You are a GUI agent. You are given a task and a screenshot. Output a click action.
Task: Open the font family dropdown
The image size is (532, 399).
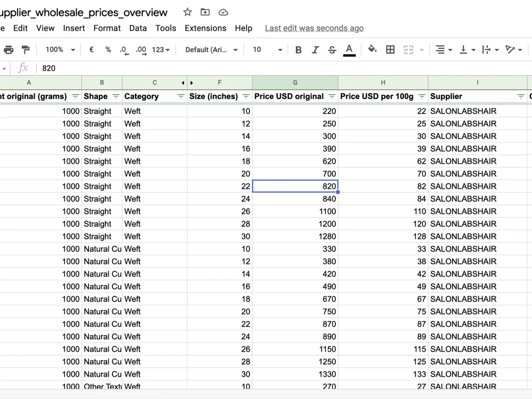[x=211, y=49]
